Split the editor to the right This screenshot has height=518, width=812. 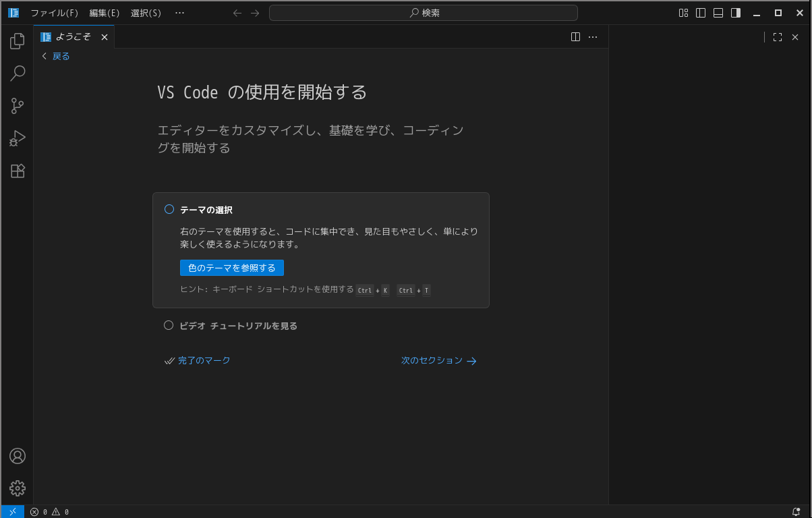pyautogui.click(x=575, y=37)
